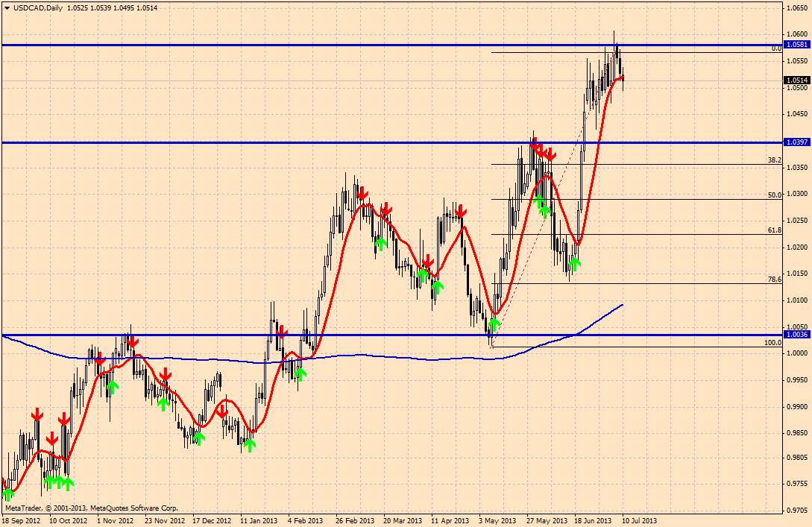Click the triangle beside the USDCAD,Daily title
This screenshot has height=527, width=812.
click(7, 7)
